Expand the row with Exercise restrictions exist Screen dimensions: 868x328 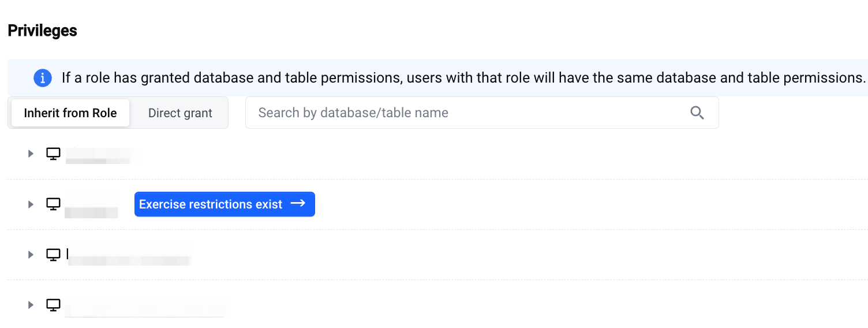[x=31, y=204]
